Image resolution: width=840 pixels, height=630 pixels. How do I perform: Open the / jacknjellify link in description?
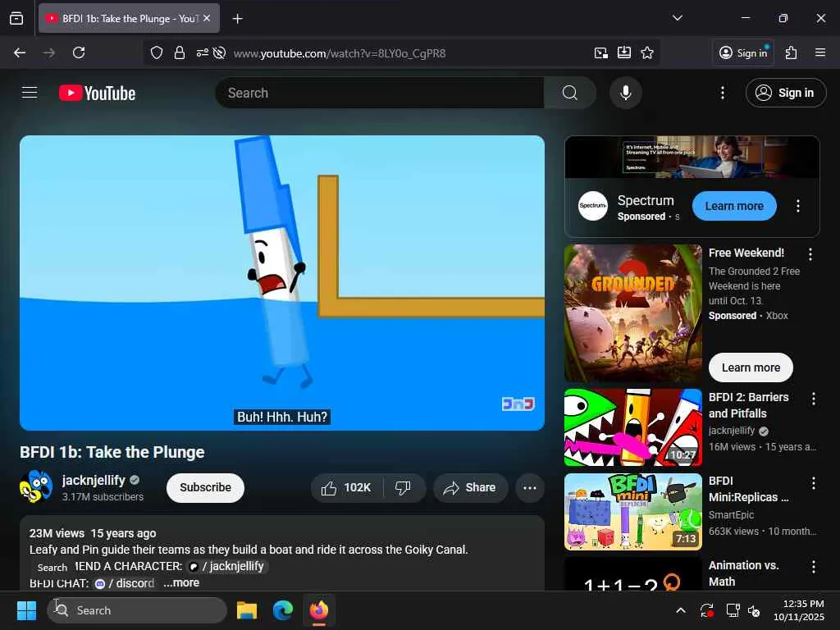coord(227,566)
